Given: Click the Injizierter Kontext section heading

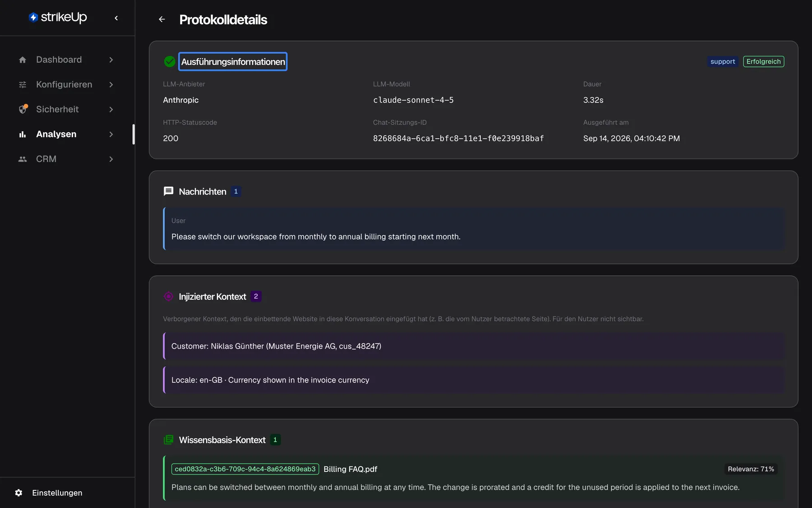Looking at the screenshot, I should coord(212,296).
